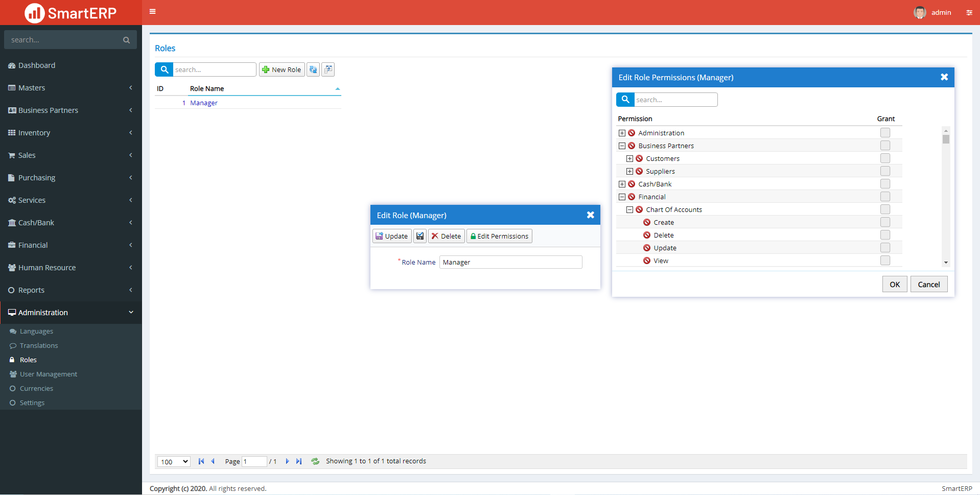The image size is (980, 495).
Task: Check the Grant box for Suppliers
Action: tap(885, 171)
